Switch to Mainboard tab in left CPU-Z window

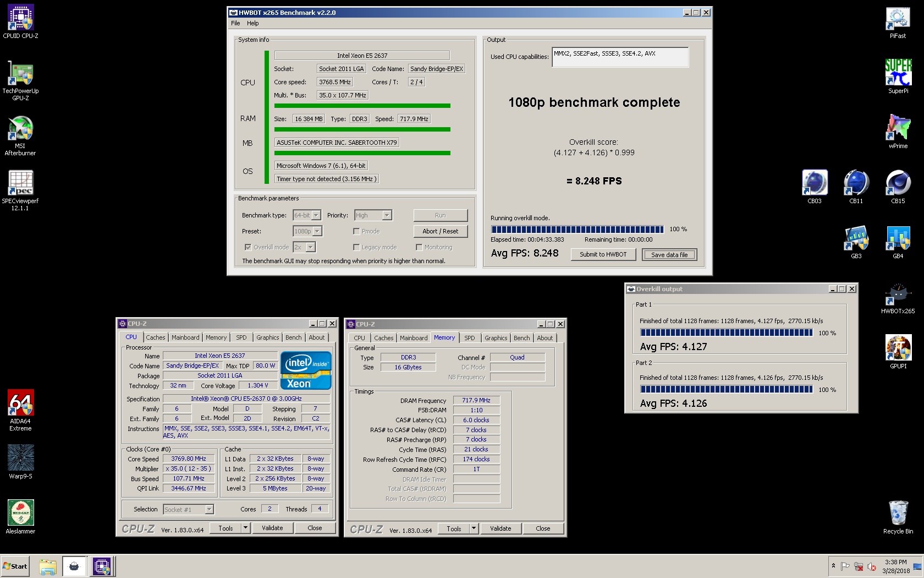tap(185, 337)
